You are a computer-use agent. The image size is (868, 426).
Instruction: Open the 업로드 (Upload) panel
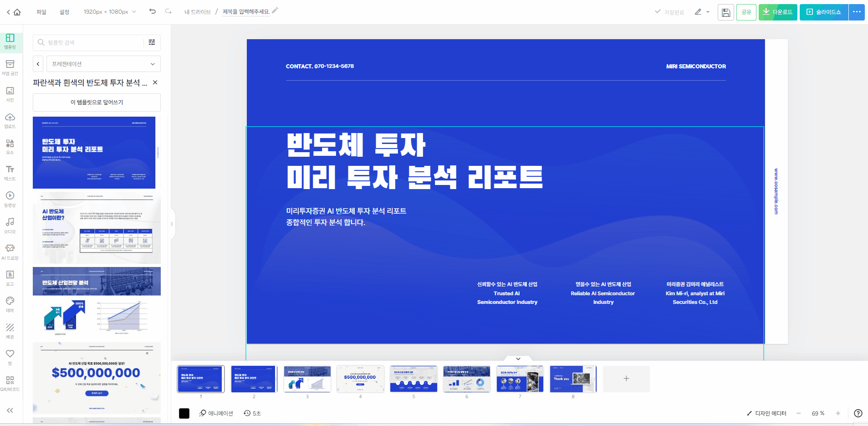(10, 120)
